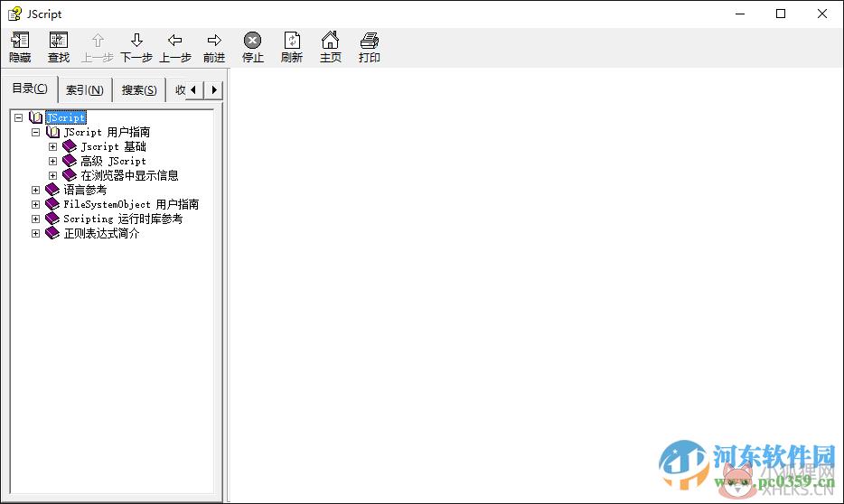Click the open book icon beside JScript 用户指南

coord(52,132)
